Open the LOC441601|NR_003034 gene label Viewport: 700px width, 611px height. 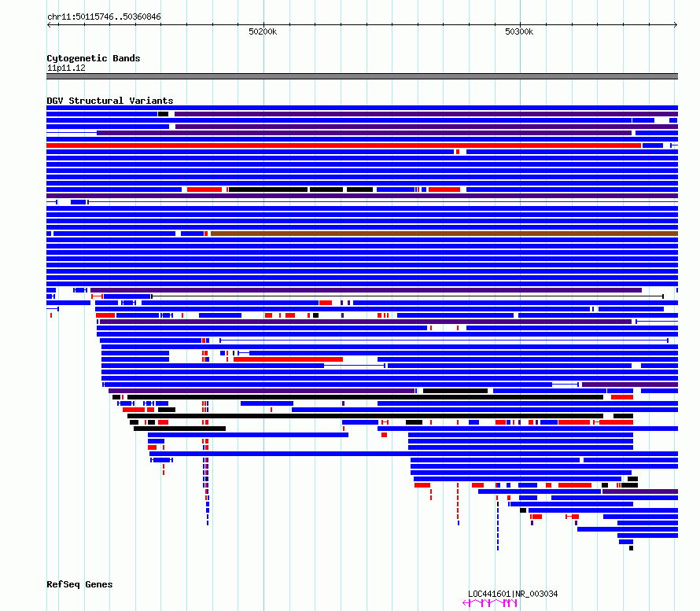click(x=513, y=594)
